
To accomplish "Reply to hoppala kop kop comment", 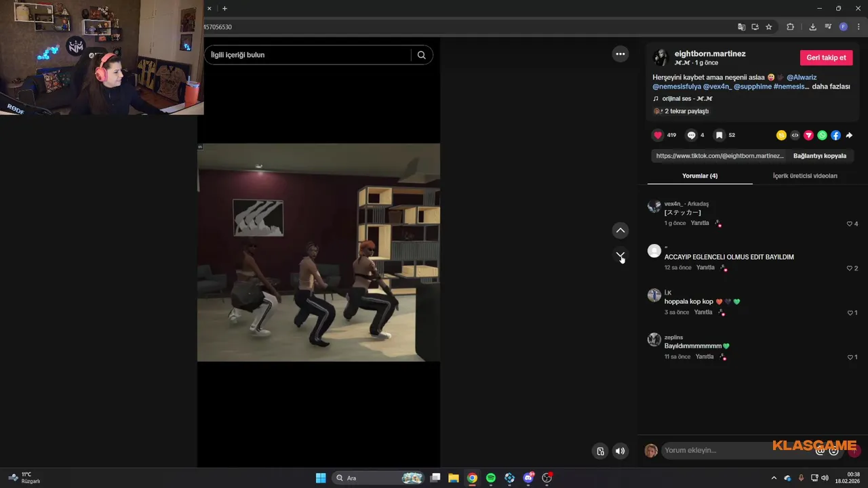I will [703, 312].
